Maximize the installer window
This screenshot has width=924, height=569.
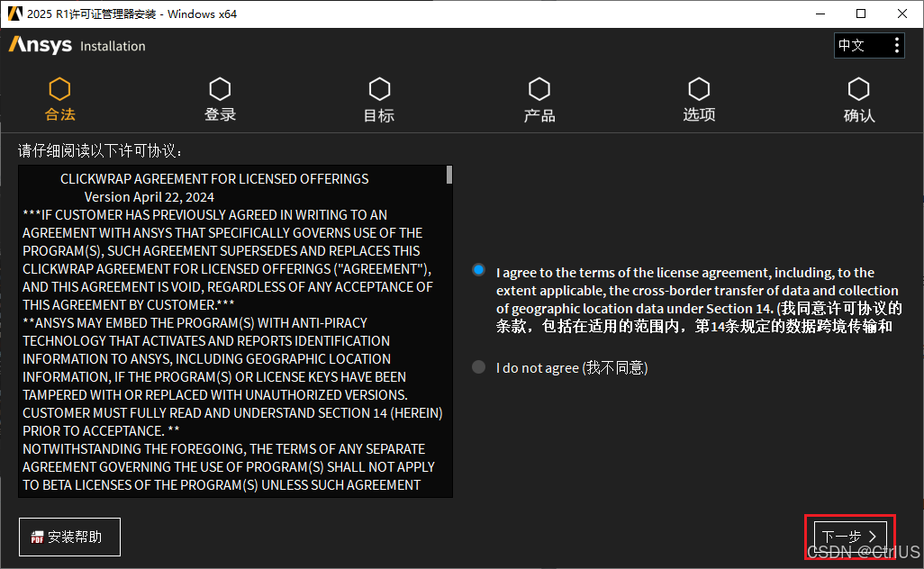[x=861, y=14]
